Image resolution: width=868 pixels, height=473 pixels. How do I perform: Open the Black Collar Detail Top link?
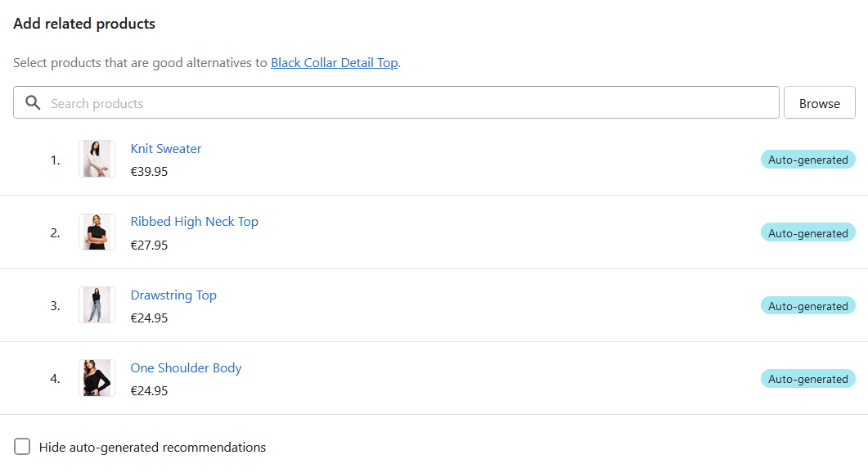click(335, 62)
